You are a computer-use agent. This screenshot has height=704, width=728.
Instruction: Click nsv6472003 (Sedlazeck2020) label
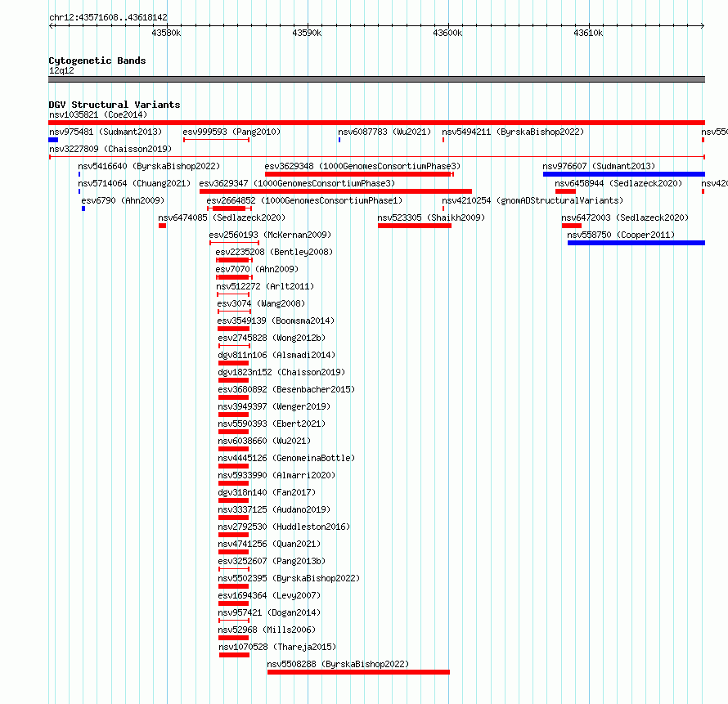pyautogui.click(x=625, y=217)
